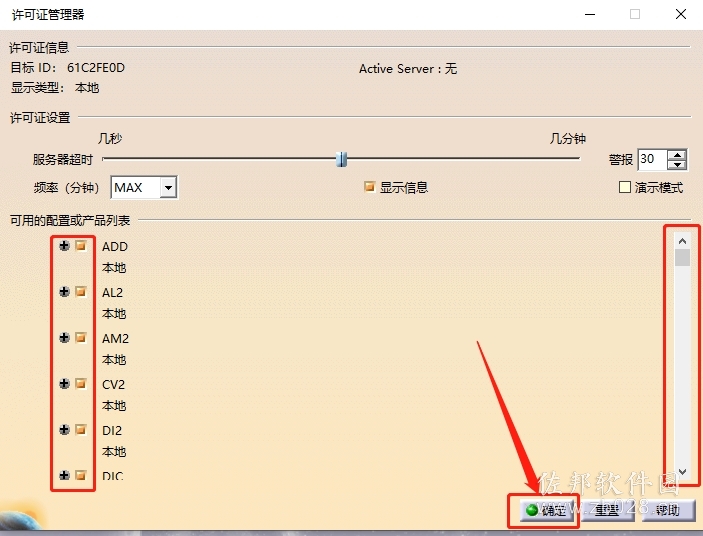Enable the 演示模式 checkbox
This screenshot has width=703, height=536.
tap(625, 187)
